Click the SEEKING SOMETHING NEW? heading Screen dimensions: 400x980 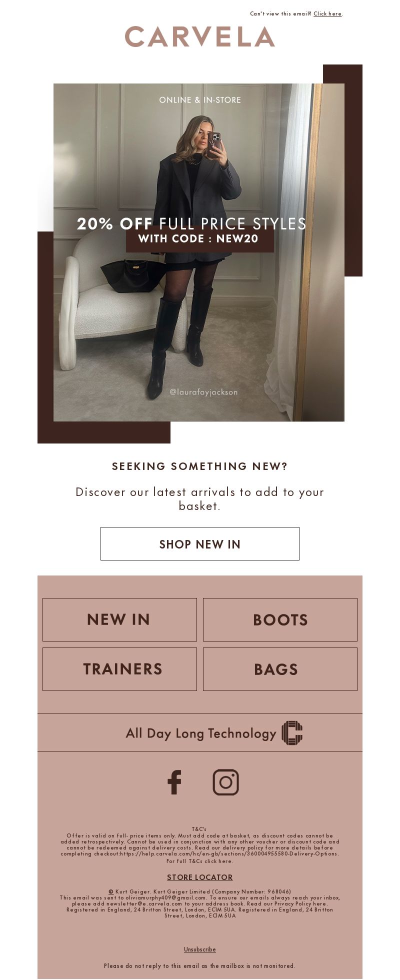(x=200, y=466)
